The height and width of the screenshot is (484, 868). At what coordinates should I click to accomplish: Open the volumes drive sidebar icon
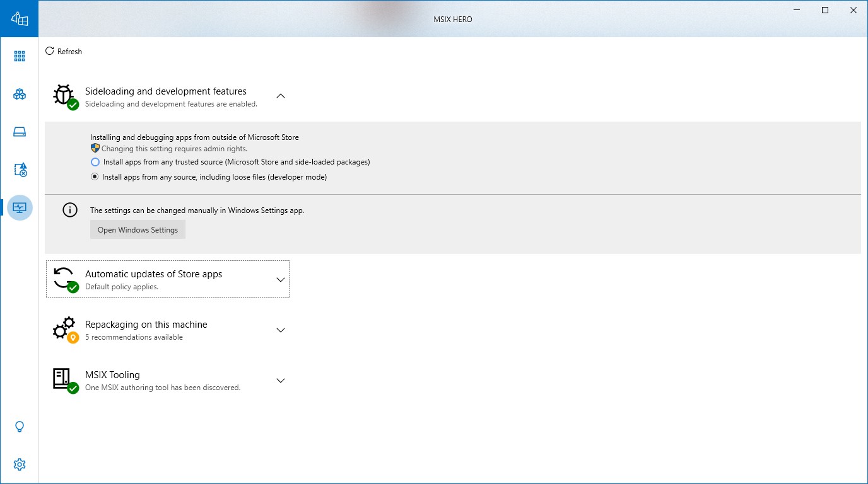click(20, 132)
